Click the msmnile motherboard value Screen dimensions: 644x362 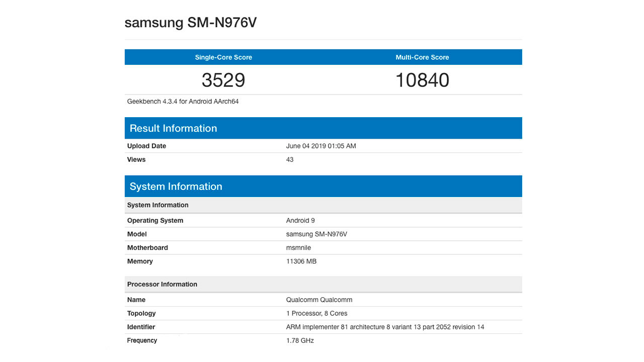[x=298, y=248]
